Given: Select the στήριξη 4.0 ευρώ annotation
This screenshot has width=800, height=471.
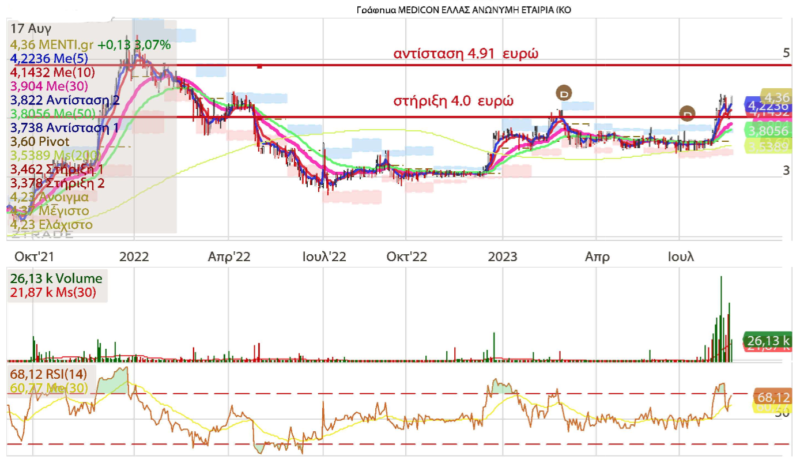Looking at the screenshot, I should click(454, 103).
